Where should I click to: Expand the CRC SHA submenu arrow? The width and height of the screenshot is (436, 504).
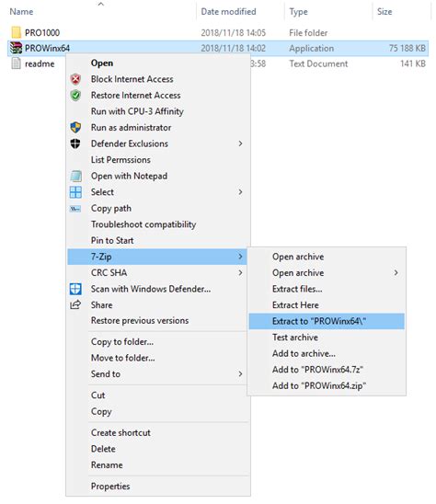click(x=240, y=273)
